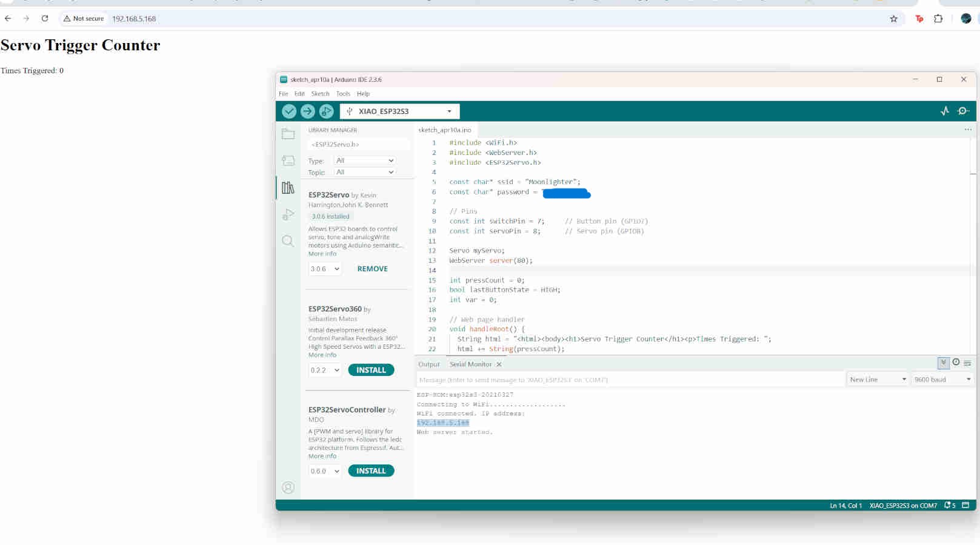Switch to the Output tab
This screenshot has width=980, height=545.
[x=429, y=365]
